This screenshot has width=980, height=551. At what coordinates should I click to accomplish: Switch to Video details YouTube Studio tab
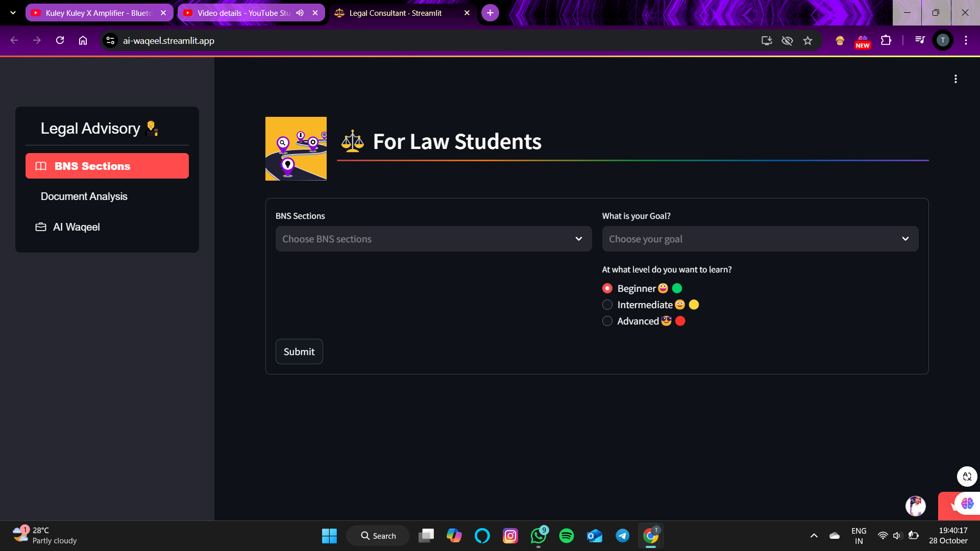[243, 13]
